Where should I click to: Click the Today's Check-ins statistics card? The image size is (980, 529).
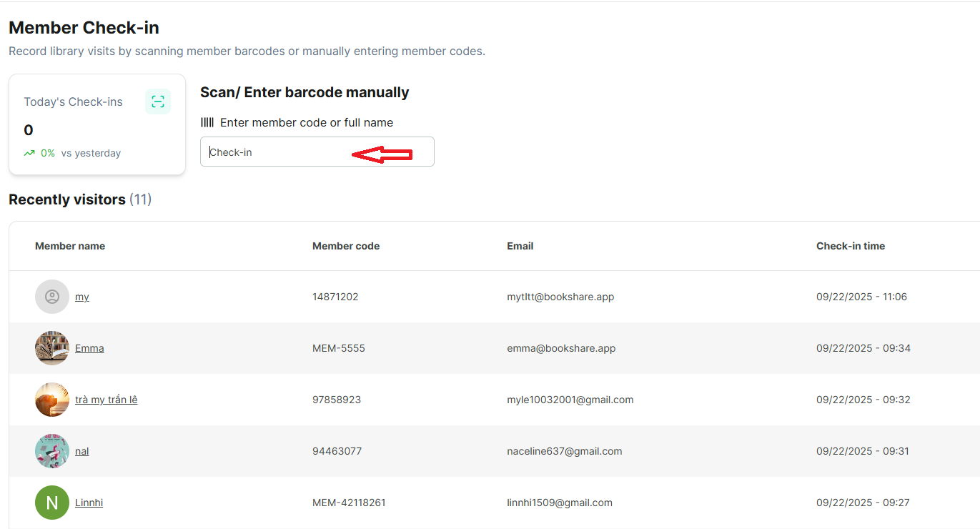coord(97,124)
